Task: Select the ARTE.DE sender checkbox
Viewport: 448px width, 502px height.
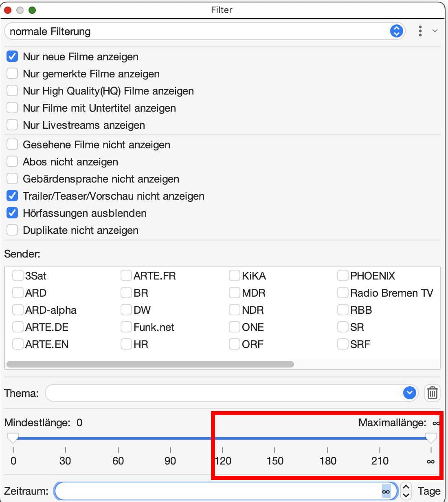Action: [x=18, y=327]
